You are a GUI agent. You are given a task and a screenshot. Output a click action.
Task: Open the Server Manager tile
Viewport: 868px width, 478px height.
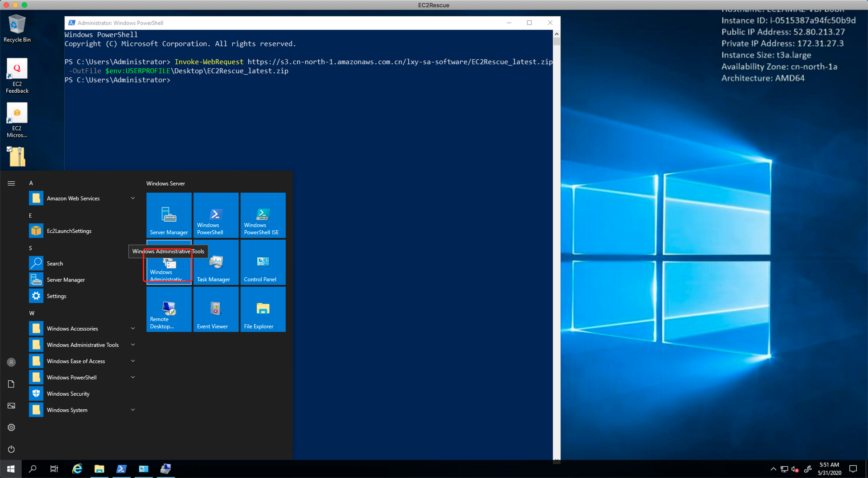pyautogui.click(x=169, y=215)
